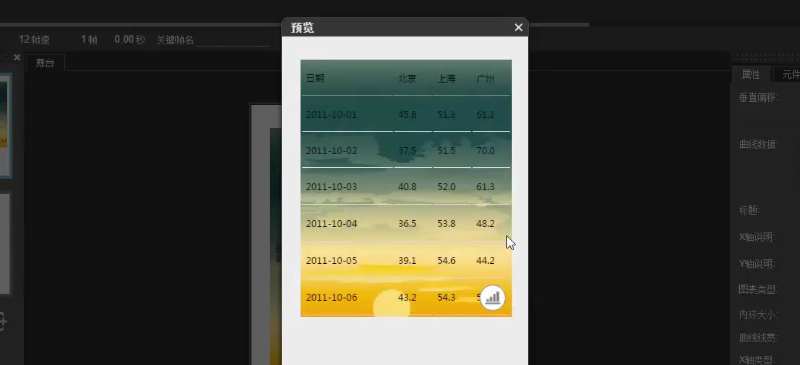Click the 70.0 value in 广州 column

485,151
